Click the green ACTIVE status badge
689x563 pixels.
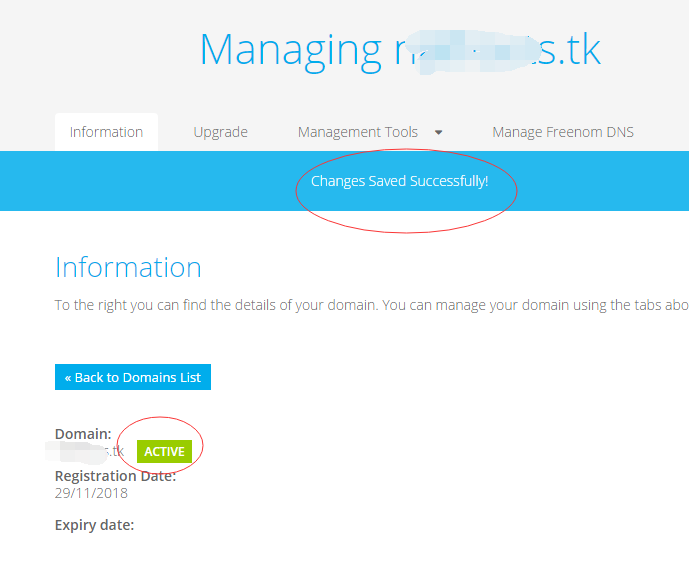tap(164, 451)
